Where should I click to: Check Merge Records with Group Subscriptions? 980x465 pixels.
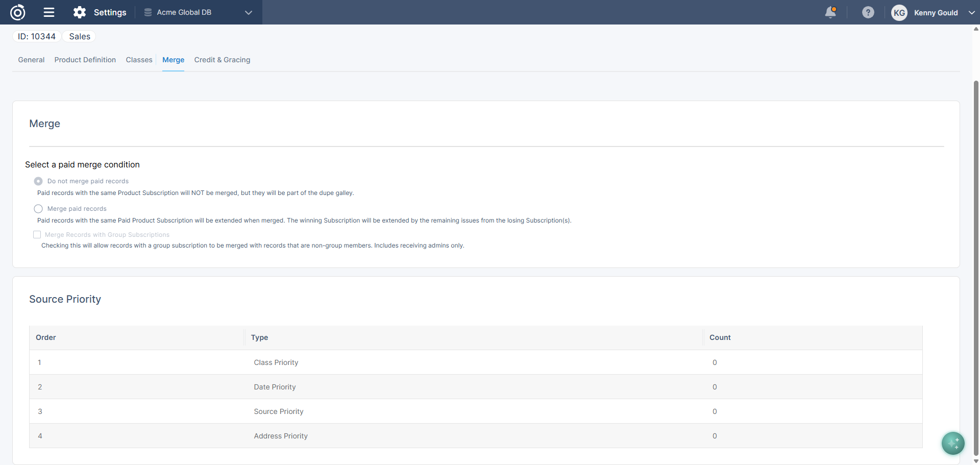(37, 235)
